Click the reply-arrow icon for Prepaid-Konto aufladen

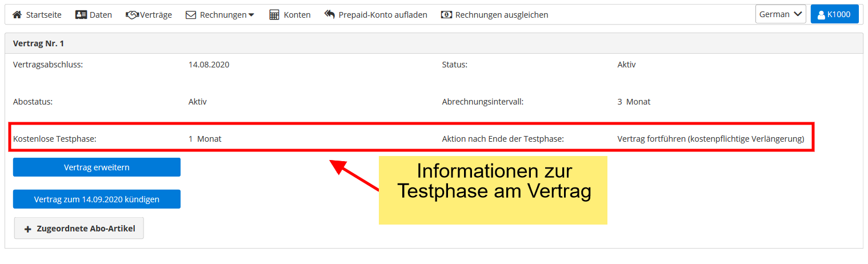pos(330,15)
